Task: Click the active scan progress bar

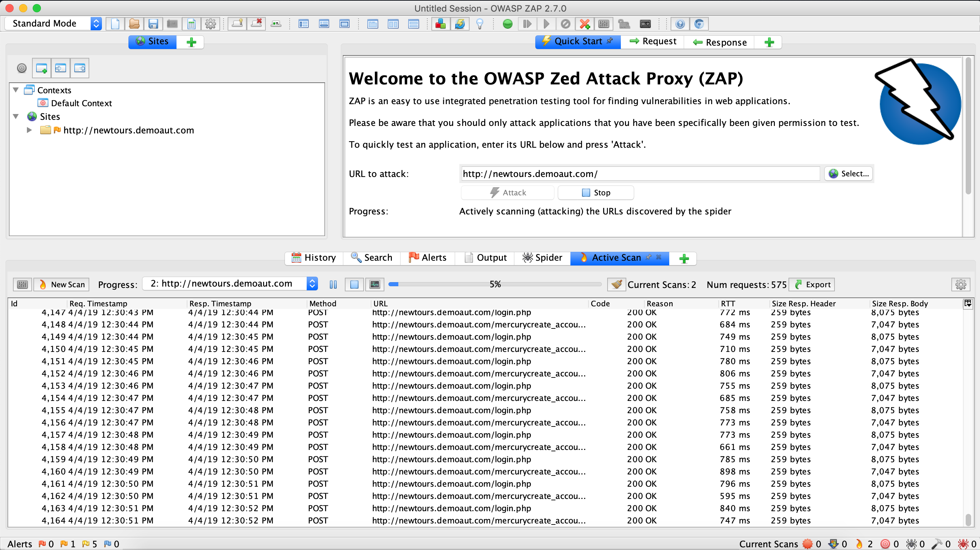Action: [x=494, y=284]
